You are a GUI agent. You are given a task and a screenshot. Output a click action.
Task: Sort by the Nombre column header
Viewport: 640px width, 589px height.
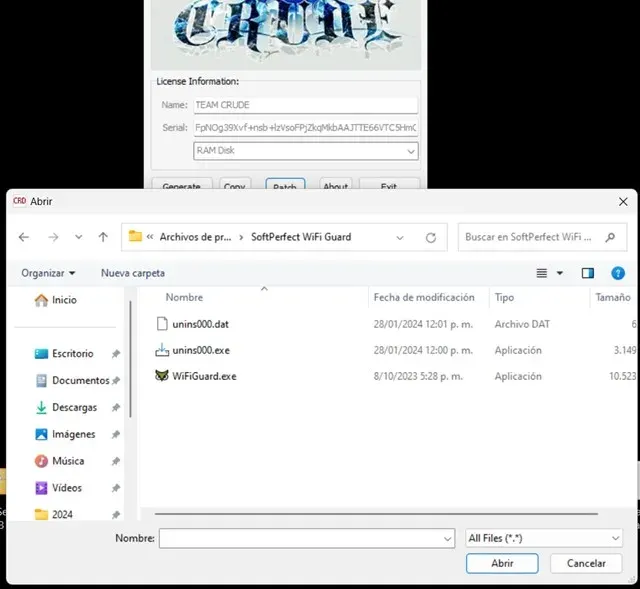(184, 298)
